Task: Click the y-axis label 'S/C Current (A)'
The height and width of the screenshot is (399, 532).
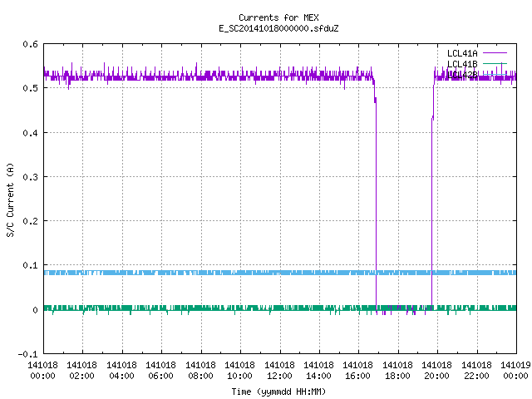Action: 10,199
